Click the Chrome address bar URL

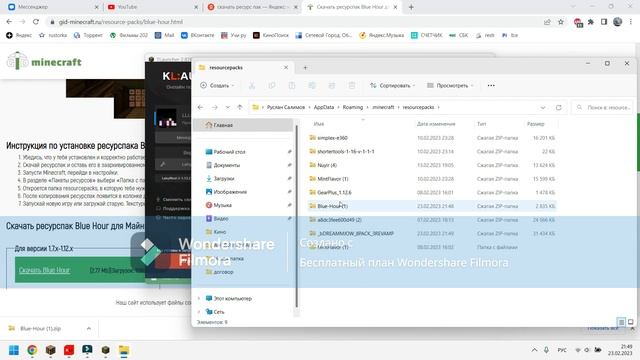tap(121, 22)
